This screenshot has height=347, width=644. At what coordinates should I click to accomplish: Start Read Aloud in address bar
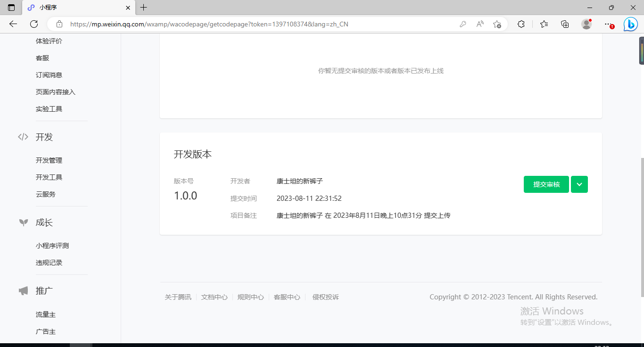480,24
